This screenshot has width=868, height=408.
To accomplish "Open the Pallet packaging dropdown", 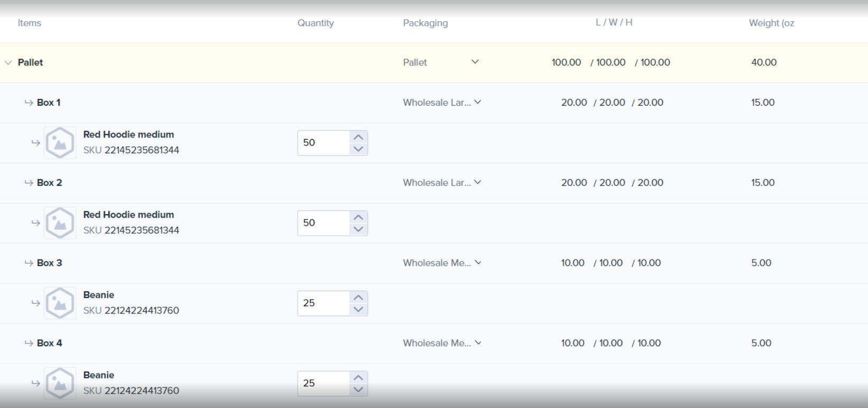I will click(475, 62).
